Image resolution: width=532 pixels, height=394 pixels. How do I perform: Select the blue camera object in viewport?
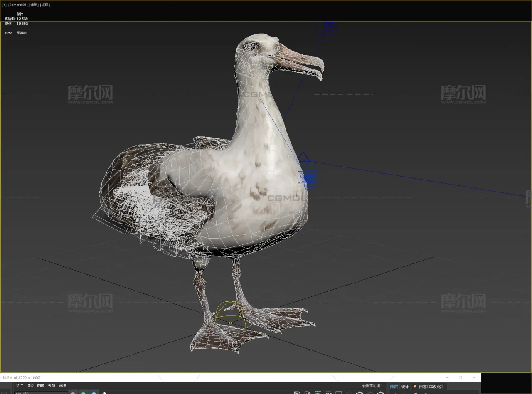pos(307,178)
